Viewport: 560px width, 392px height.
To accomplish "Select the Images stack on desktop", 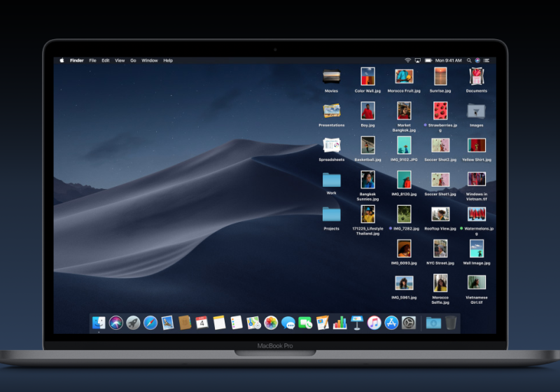I will (x=477, y=111).
